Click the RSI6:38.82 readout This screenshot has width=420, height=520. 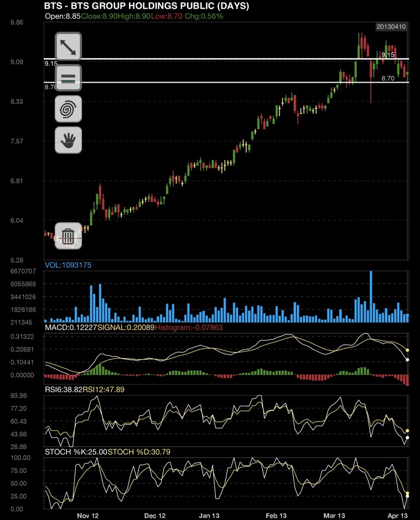click(x=63, y=390)
